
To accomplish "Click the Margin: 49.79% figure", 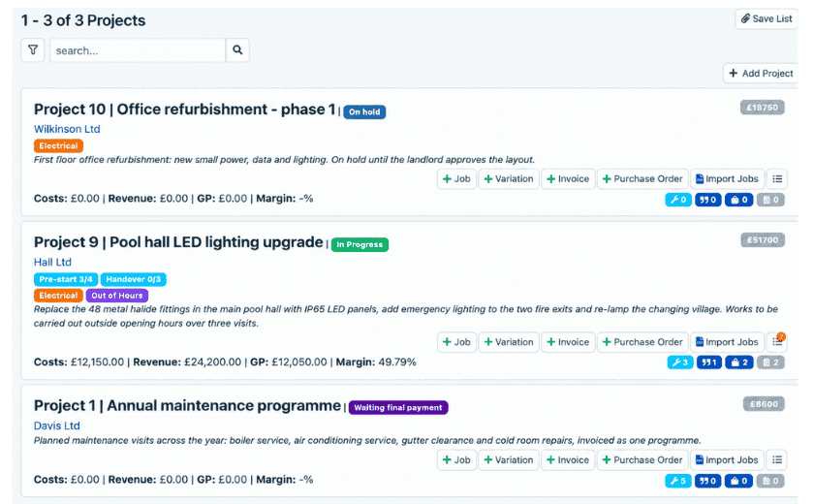I will pos(376,362).
